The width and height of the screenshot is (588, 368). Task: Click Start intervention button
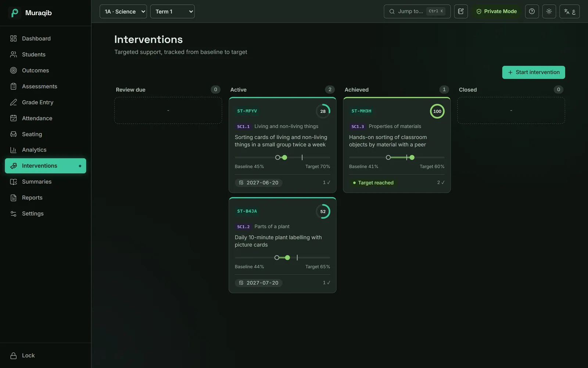pos(534,72)
